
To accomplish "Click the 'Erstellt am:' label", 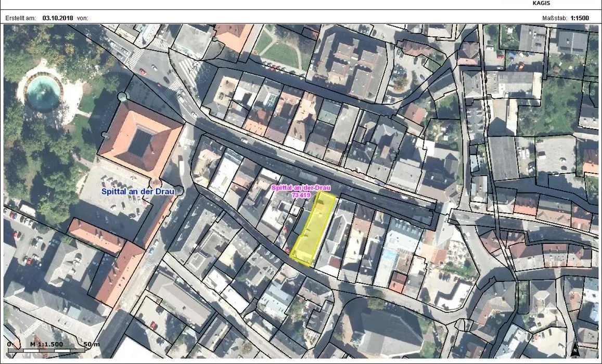I will coord(21,18).
